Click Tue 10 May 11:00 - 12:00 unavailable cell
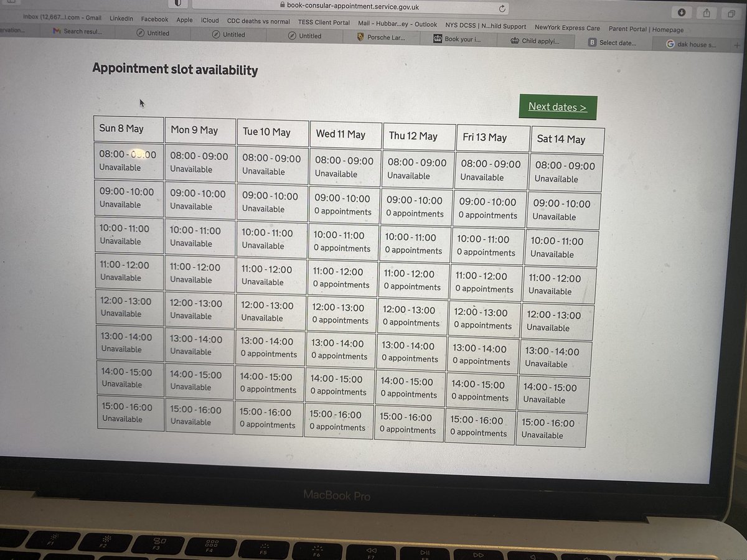This screenshot has height=560, width=747. coord(271,276)
